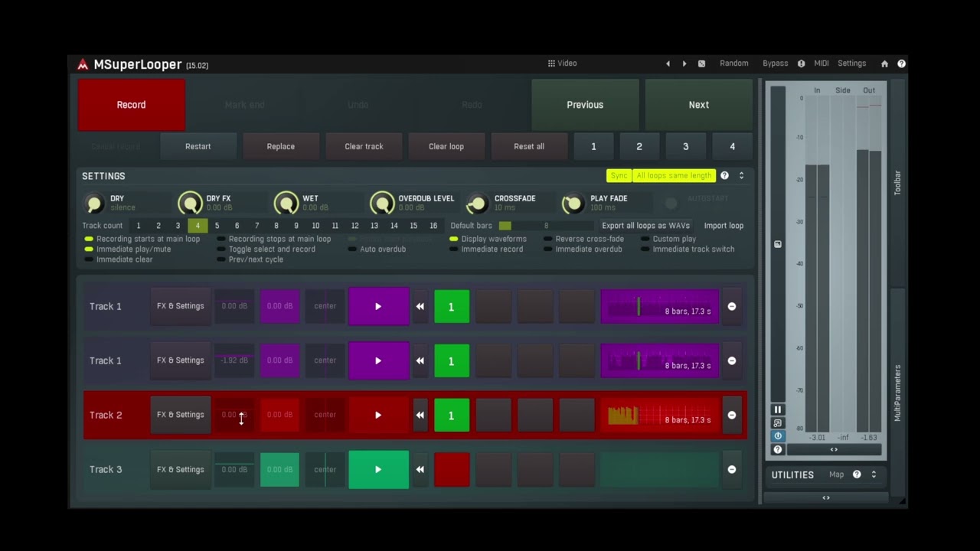Click the Overdub Level knob
This screenshot has width=980, height=551.
382,203
